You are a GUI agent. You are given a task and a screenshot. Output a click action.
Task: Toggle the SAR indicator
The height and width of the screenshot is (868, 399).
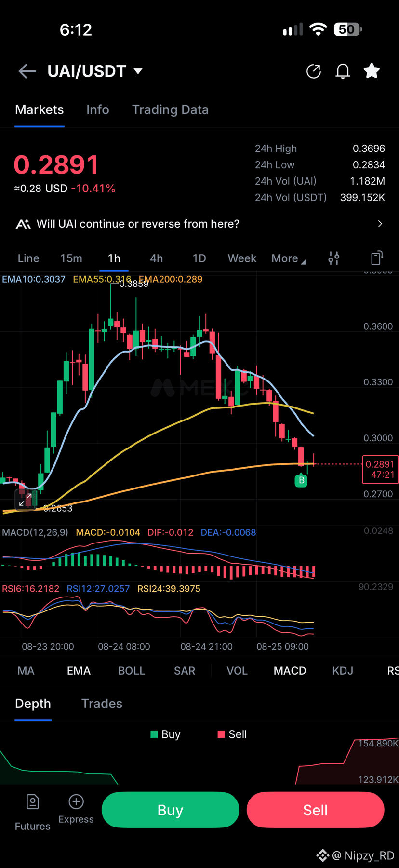[x=185, y=671]
